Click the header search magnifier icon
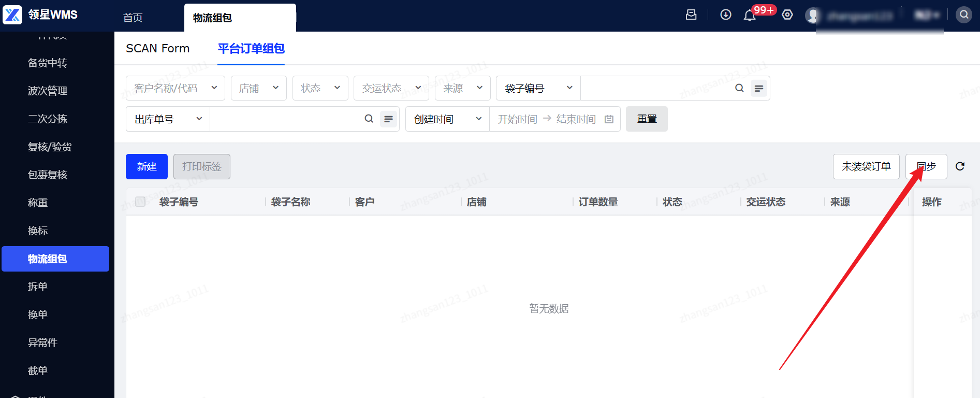The image size is (980, 398). [964, 15]
